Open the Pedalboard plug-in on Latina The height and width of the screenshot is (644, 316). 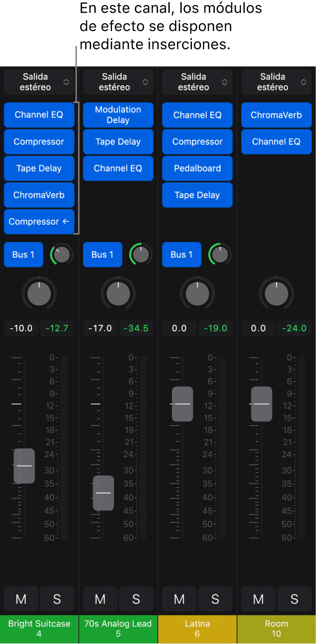pyautogui.click(x=197, y=168)
